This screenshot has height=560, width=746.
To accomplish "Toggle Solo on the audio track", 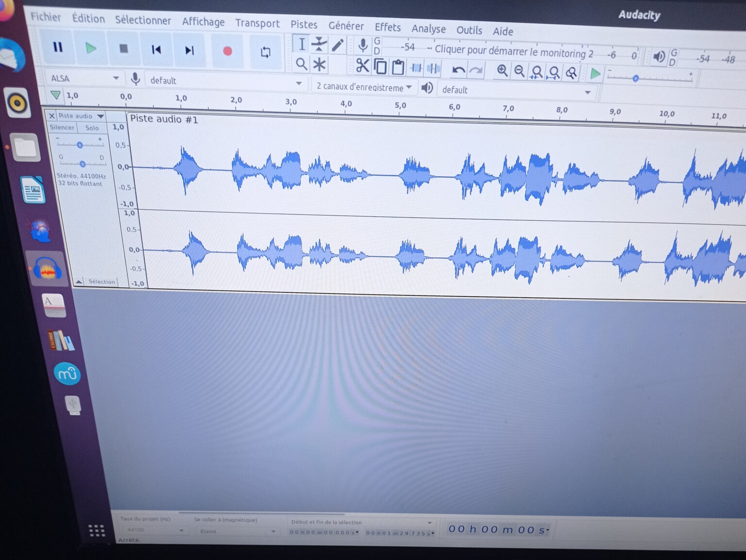I will click(x=92, y=128).
